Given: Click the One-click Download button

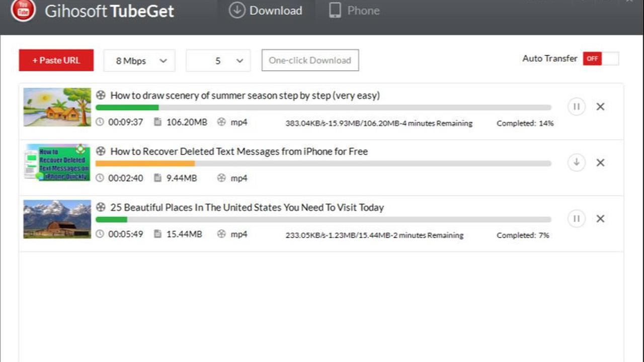Looking at the screenshot, I should pyautogui.click(x=310, y=60).
